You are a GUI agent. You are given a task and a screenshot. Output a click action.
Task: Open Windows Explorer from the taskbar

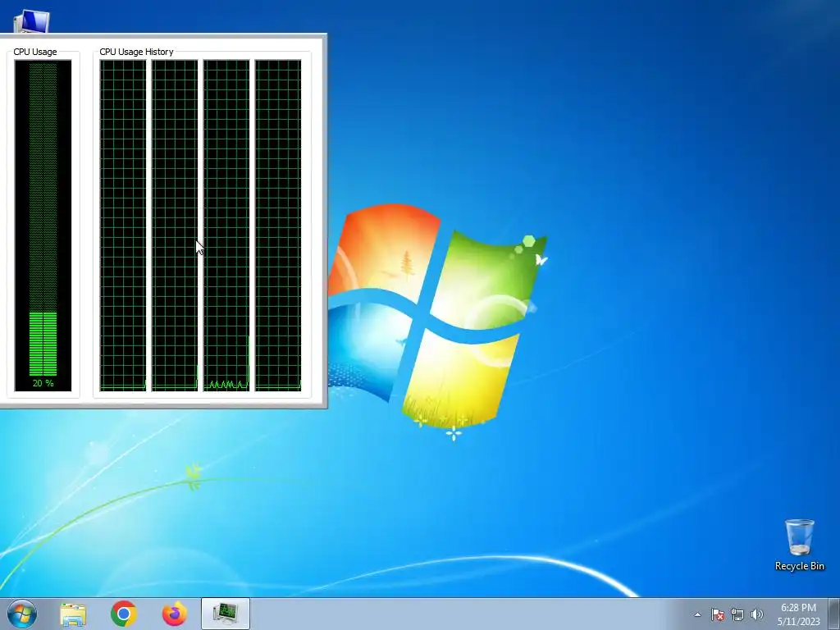coord(73,614)
